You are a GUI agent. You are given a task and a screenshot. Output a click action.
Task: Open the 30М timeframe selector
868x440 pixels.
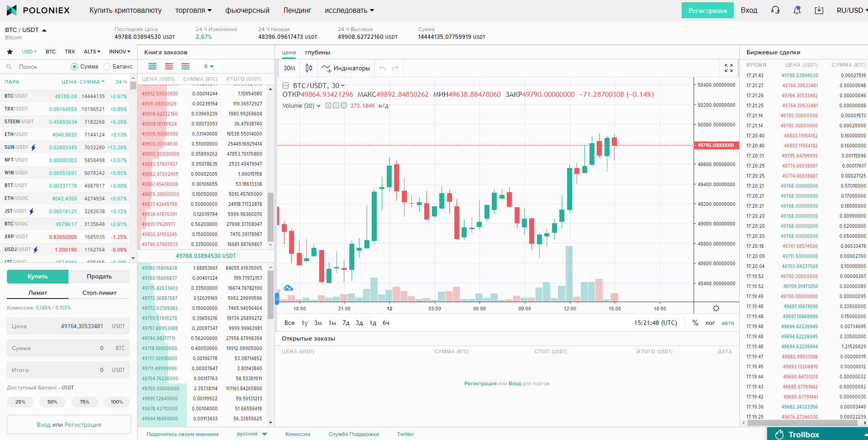pos(289,68)
